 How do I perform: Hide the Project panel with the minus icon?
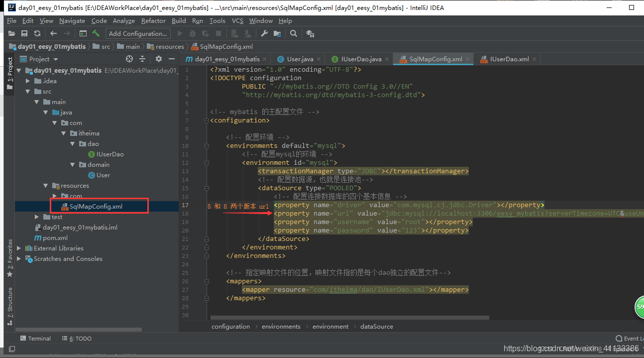(x=171, y=59)
